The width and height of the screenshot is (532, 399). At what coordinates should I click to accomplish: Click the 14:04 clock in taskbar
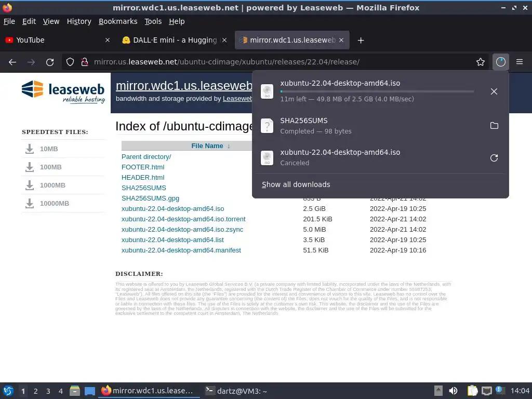520,391
